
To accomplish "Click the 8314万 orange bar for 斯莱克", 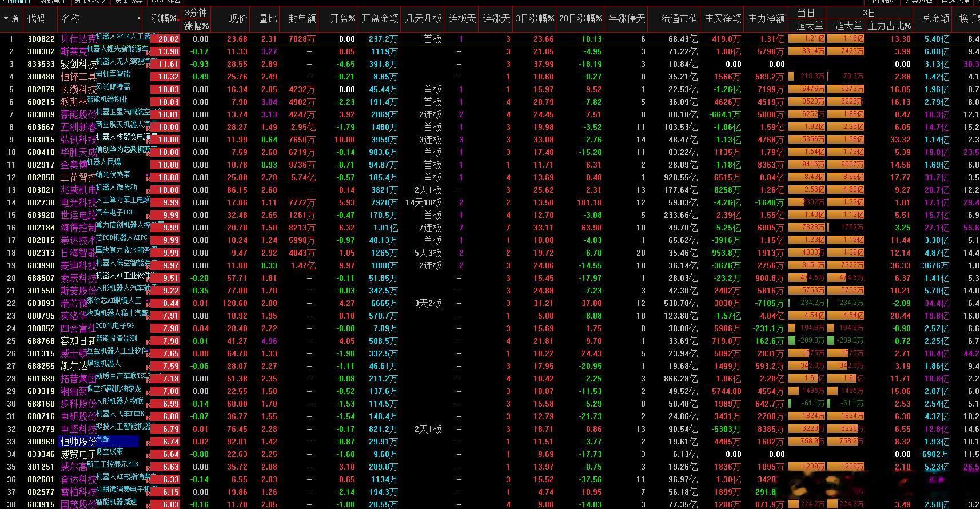I will (807, 51).
